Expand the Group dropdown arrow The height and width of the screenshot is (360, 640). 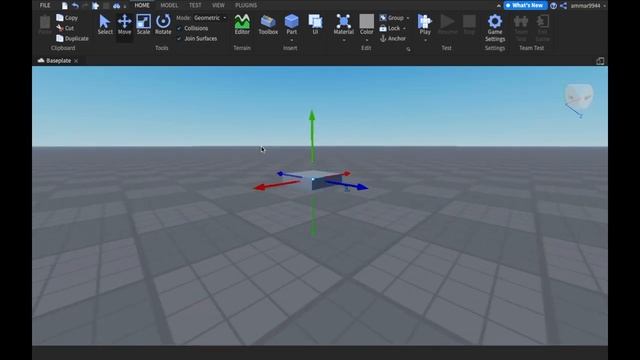[x=408, y=18]
